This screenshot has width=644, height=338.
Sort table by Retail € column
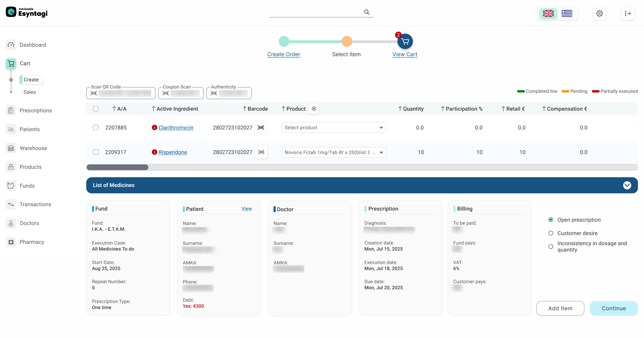click(x=513, y=109)
